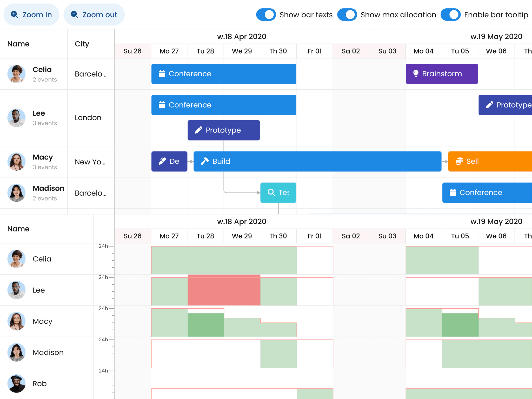Select the Mo 27 date column header
This screenshot has width=532, height=399.
169,51
